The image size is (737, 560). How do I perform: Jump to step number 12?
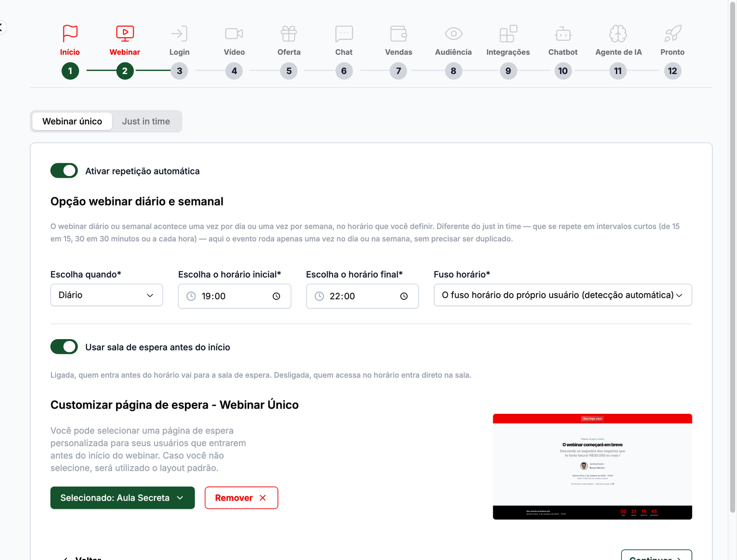(x=673, y=71)
